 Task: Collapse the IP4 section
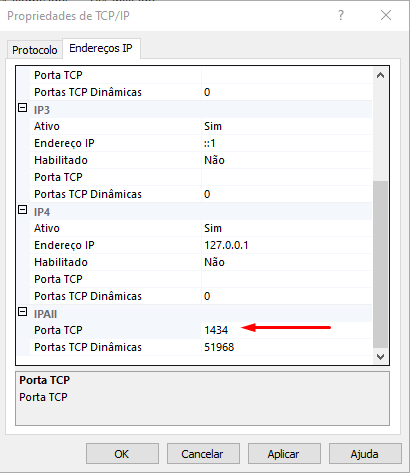[22, 210]
